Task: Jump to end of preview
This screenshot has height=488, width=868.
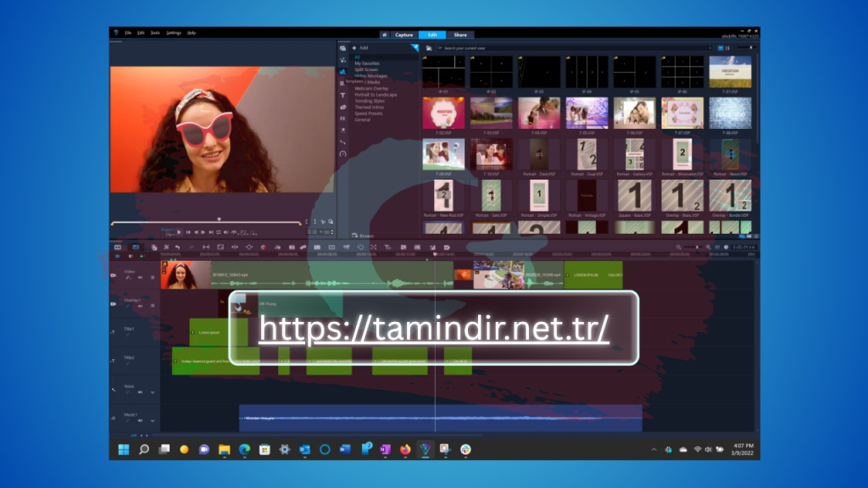Action: 211,232
